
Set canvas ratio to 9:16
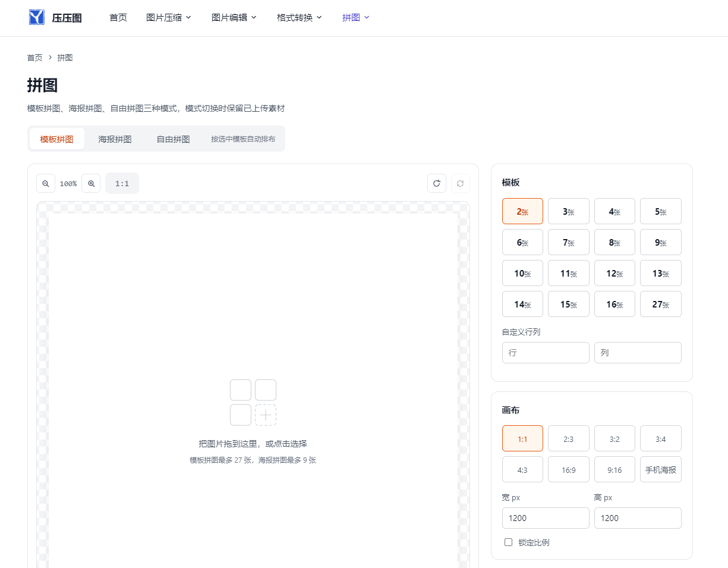614,469
